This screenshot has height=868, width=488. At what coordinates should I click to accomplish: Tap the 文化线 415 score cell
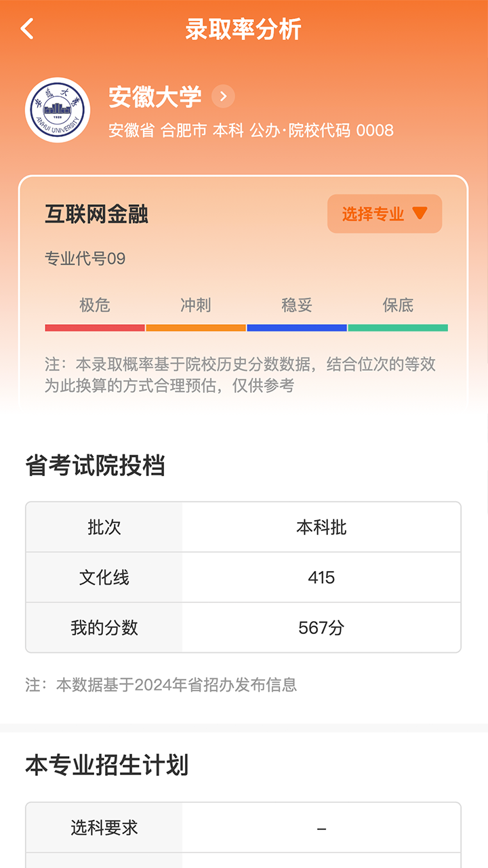pos(322,577)
